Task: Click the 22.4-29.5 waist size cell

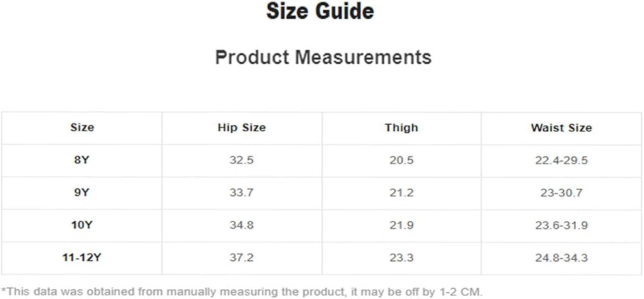Action: pyautogui.click(x=562, y=160)
